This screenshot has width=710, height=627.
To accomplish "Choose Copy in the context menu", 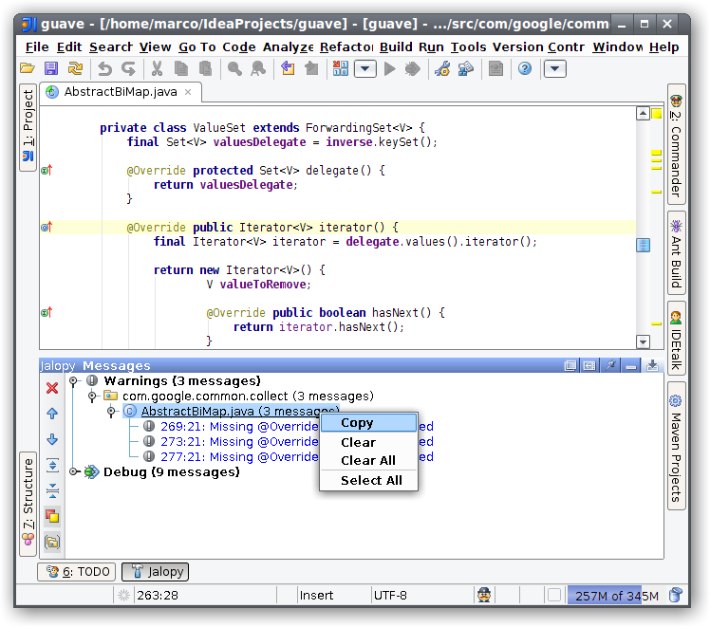I will [369, 422].
